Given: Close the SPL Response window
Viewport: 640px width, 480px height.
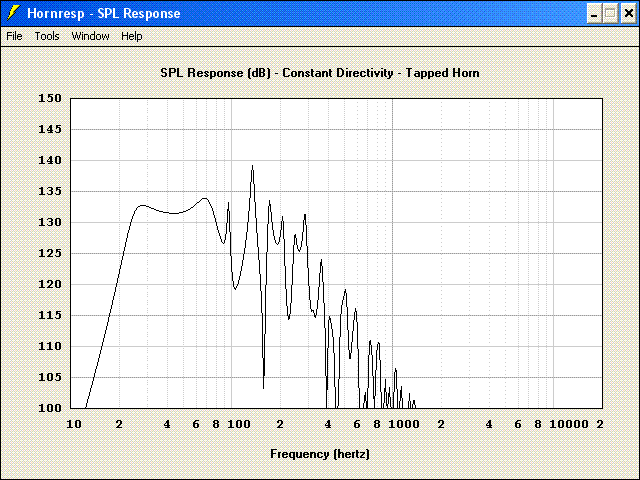Looking at the screenshot, I should 629,13.
